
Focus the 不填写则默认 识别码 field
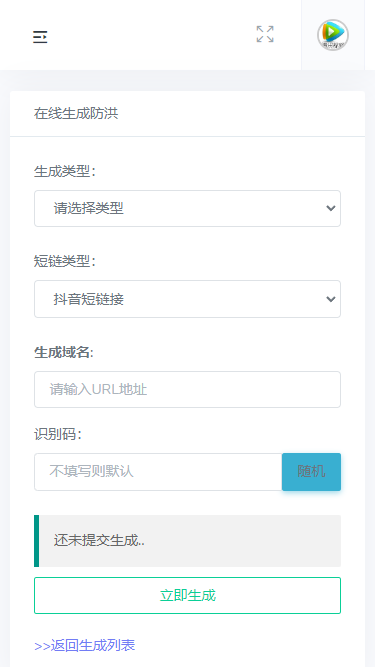coord(158,472)
